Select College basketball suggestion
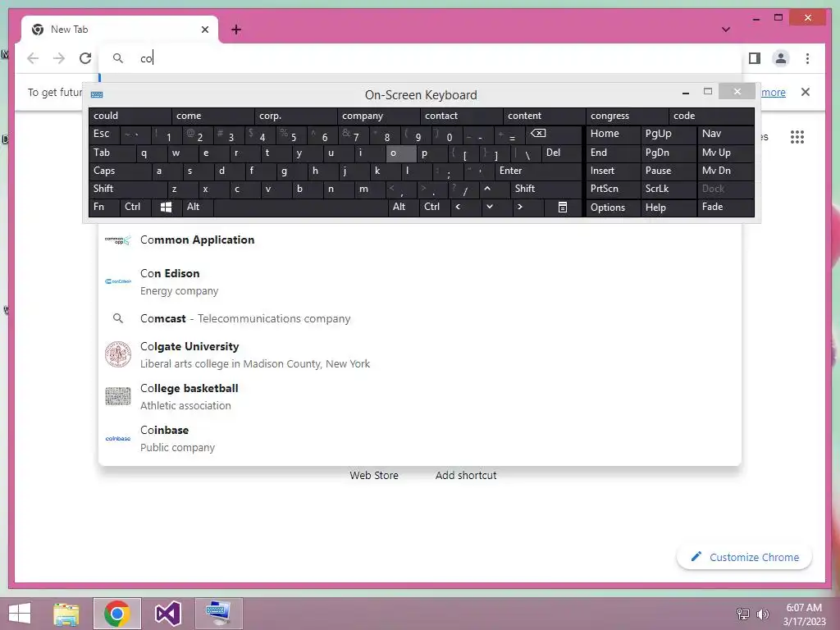 [x=420, y=396]
